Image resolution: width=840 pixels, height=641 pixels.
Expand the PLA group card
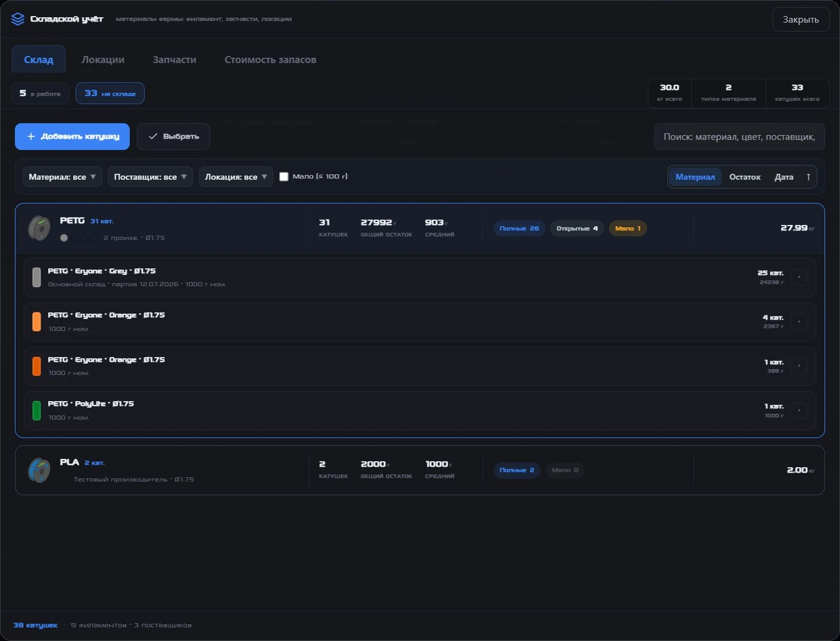(x=420, y=470)
